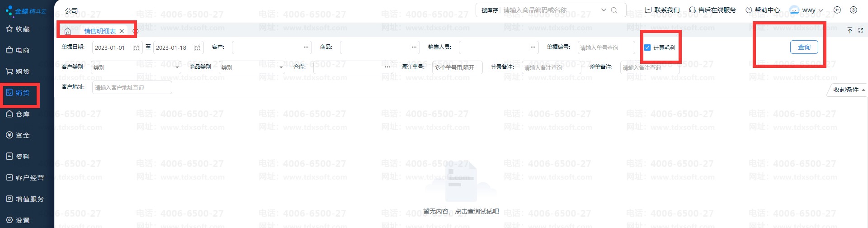Click the 购货 purchasing cart icon
Image resolution: width=868 pixels, height=228 pixels.
[9, 71]
